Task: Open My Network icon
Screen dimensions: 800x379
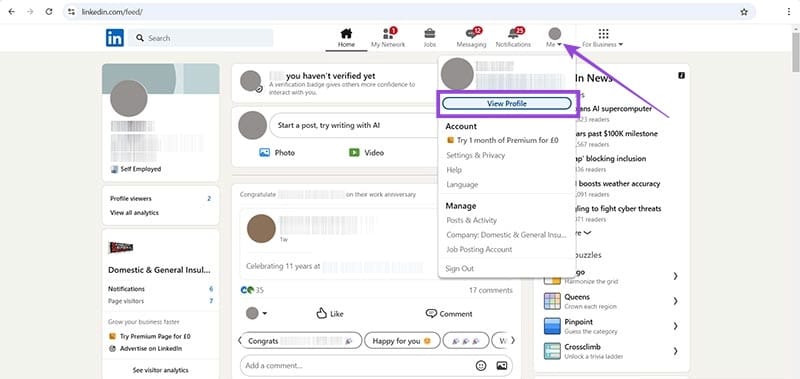Action: click(388, 34)
